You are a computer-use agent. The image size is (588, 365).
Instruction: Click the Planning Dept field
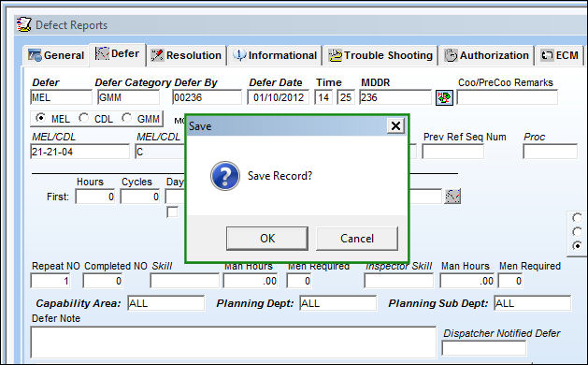click(337, 303)
